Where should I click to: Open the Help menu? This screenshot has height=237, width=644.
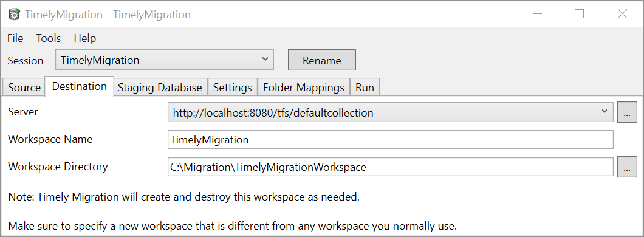click(x=85, y=38)
